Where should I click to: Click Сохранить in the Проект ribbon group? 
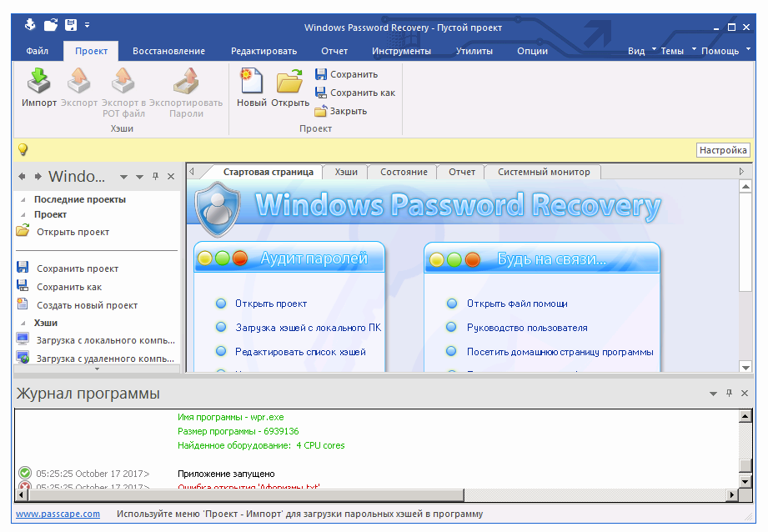point(345,75)
